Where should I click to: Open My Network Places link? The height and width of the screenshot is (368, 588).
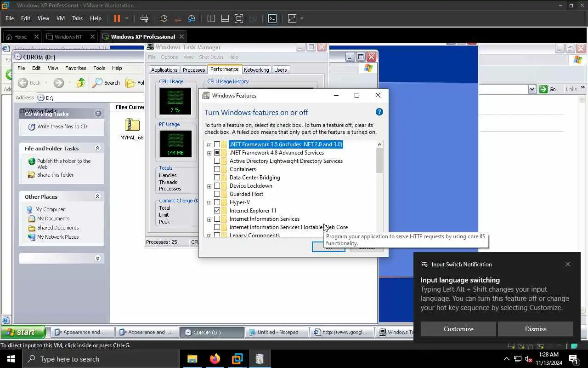click(x=58, y=237)
